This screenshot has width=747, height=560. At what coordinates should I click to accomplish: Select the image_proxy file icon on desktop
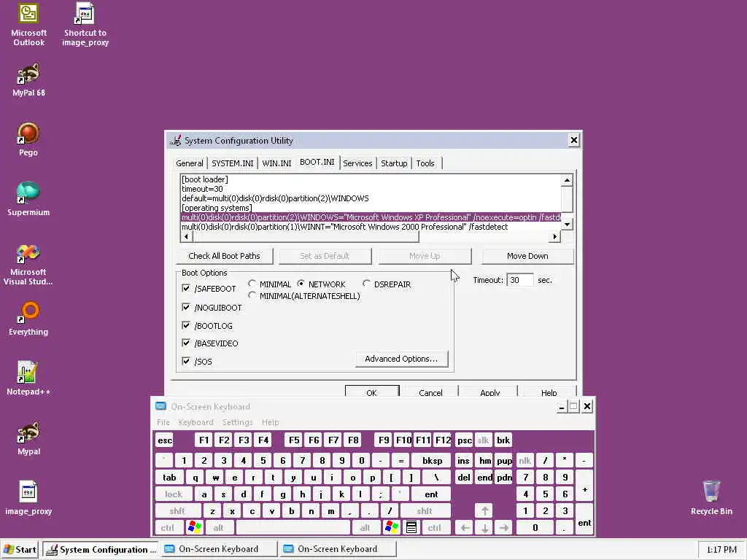pos(28,498)
